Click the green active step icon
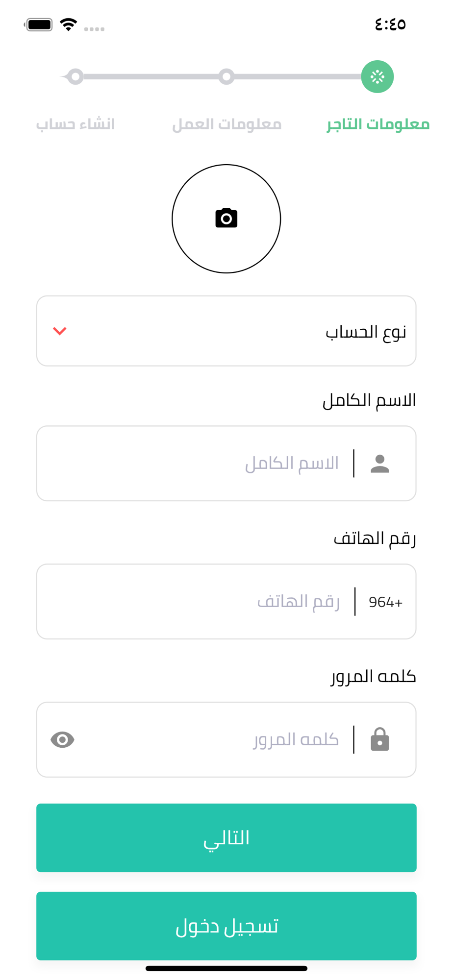This screenshot has width=453, height=980. click(x=377, y=76)
